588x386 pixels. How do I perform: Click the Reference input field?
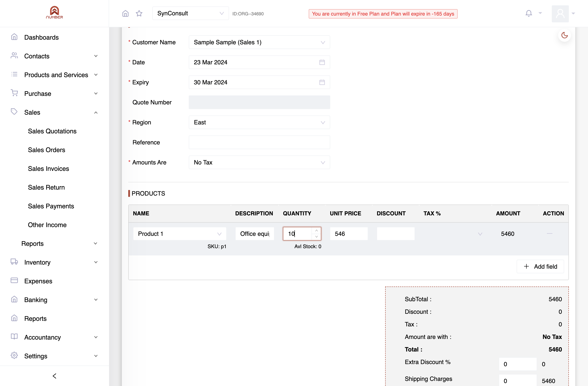(x=259, y=142)
